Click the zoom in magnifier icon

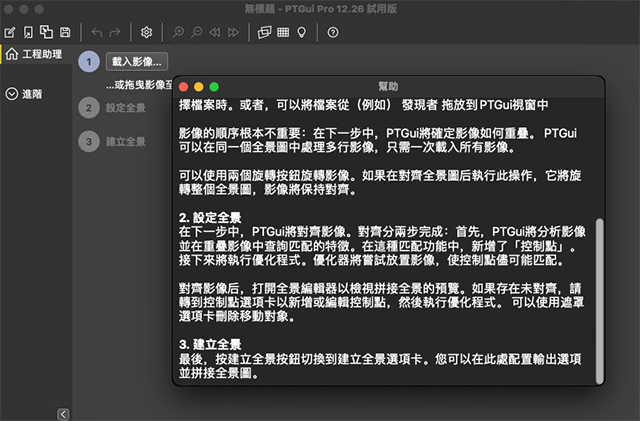178,32
